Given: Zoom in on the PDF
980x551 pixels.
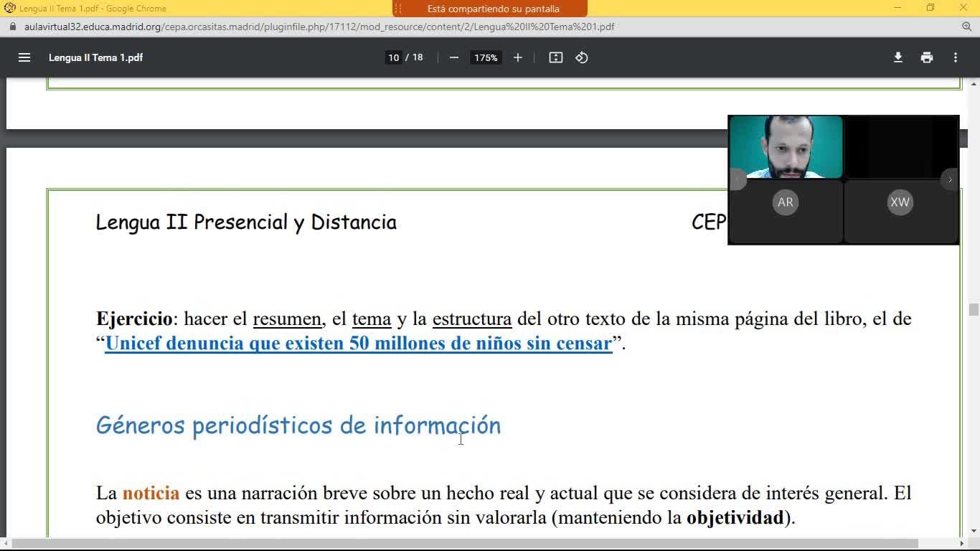Looking at the screenshot, I should [x=518, y=57].
